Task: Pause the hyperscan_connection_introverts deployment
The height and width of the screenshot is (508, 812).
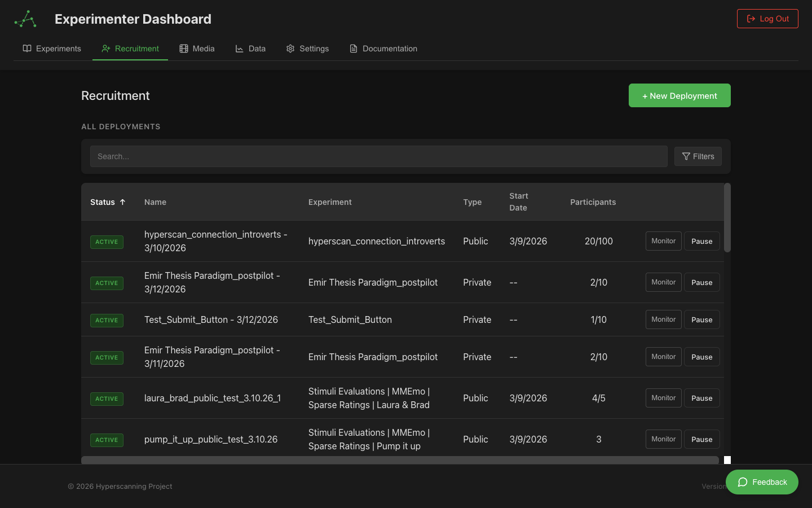Action: click(701, 241)
